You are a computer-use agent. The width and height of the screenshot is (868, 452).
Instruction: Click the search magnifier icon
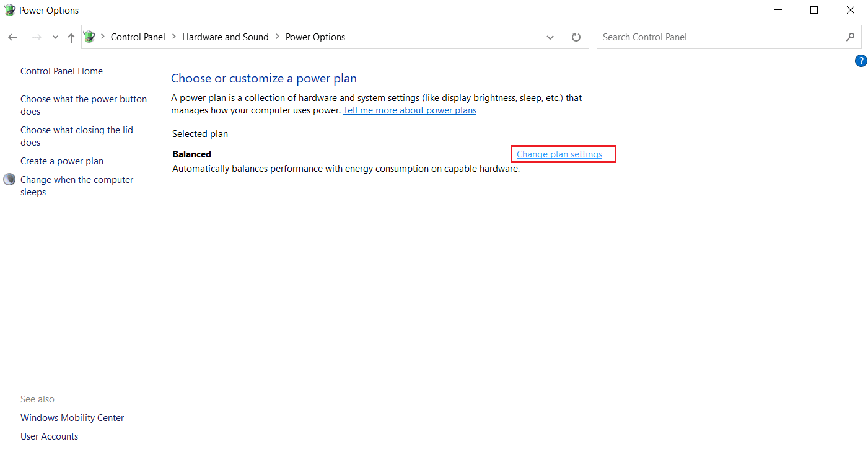click(850, 37)
